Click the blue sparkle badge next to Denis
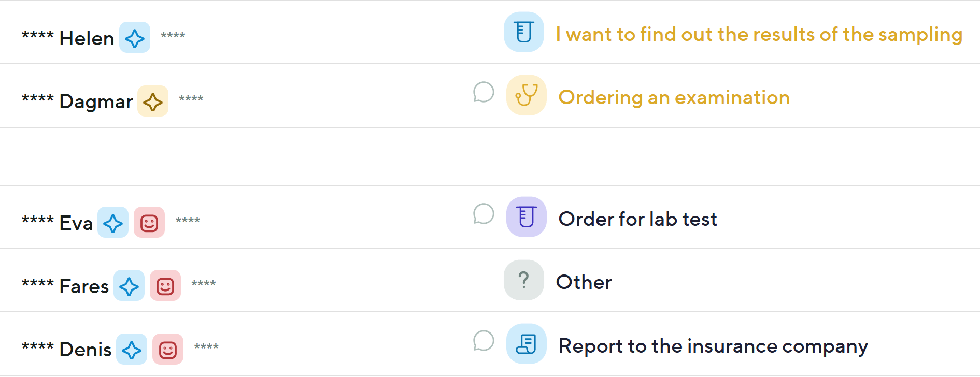The width and height of the screenshot is (980, 377). (132, 350)
